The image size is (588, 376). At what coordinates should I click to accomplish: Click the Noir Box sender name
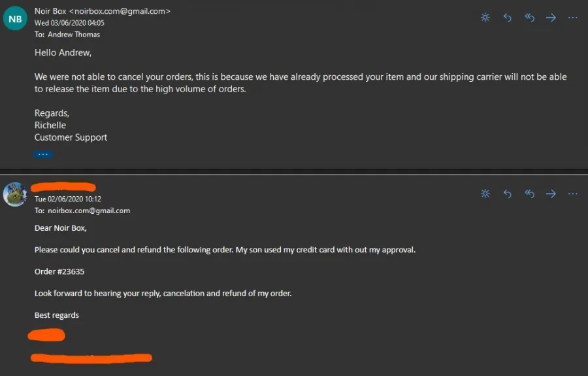click(50, 11)
